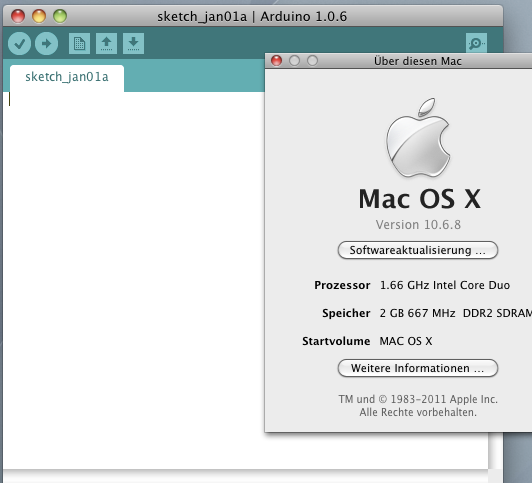Close the Über diesen Mac window

pyautogui.click(x=277, y=61)
